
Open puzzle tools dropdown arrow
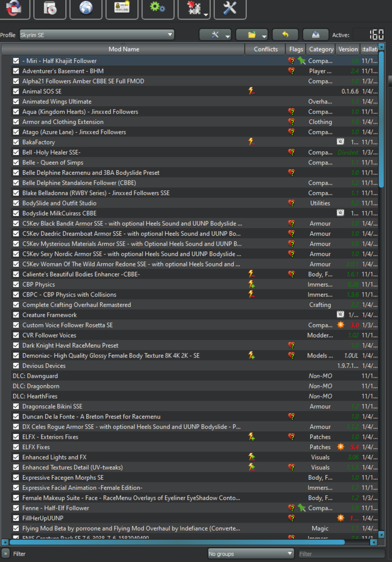(206, 15)
